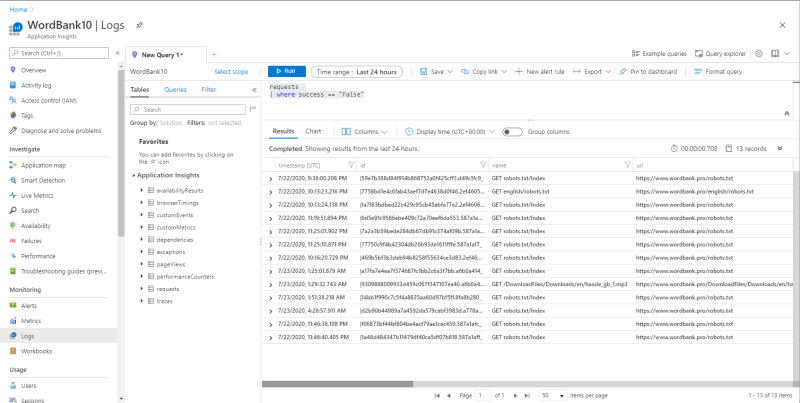Select the New Query 1 tab
The image size is (800, 403).
[166, 55]
